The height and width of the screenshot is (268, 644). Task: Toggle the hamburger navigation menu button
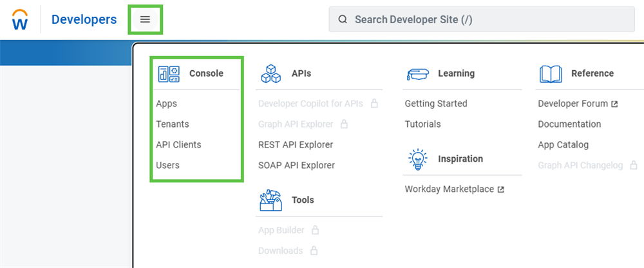pos(145,19)
